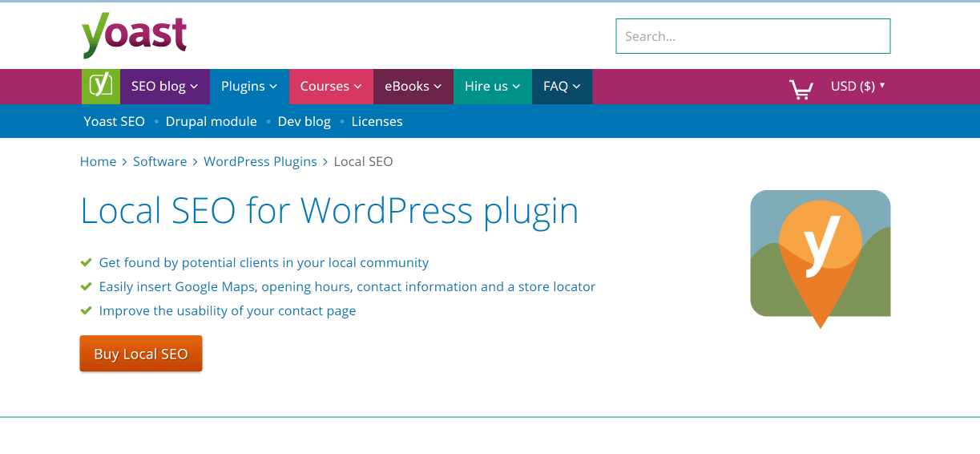
Task: Change currency from USD ($)
Action: (x=857, y=86)
